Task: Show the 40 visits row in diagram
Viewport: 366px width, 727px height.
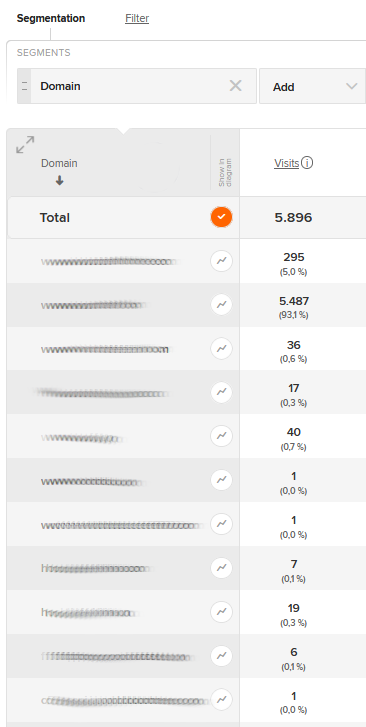Action: [221, 436]
